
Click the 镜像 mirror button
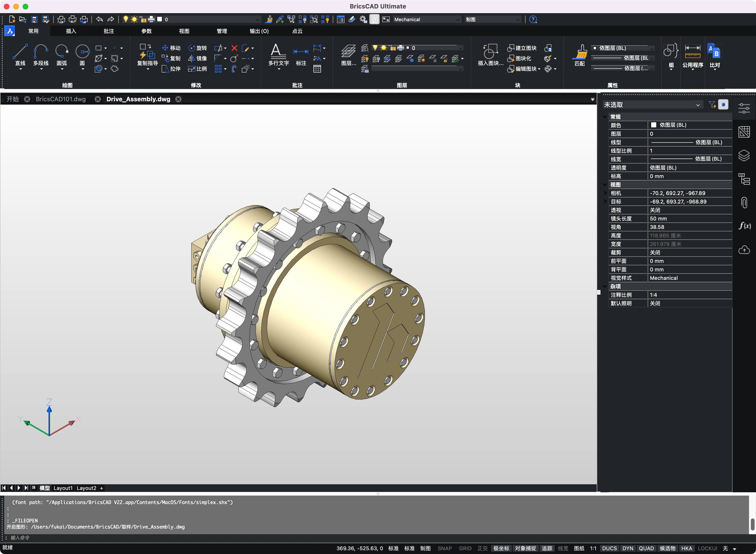pyautogui.click(x=197, y=59)
